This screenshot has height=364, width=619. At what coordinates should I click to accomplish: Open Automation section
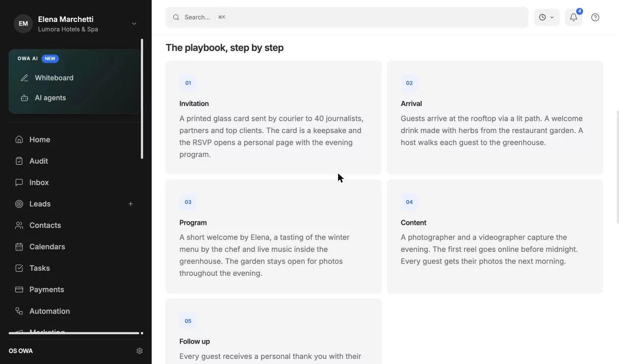click(49, 311)
